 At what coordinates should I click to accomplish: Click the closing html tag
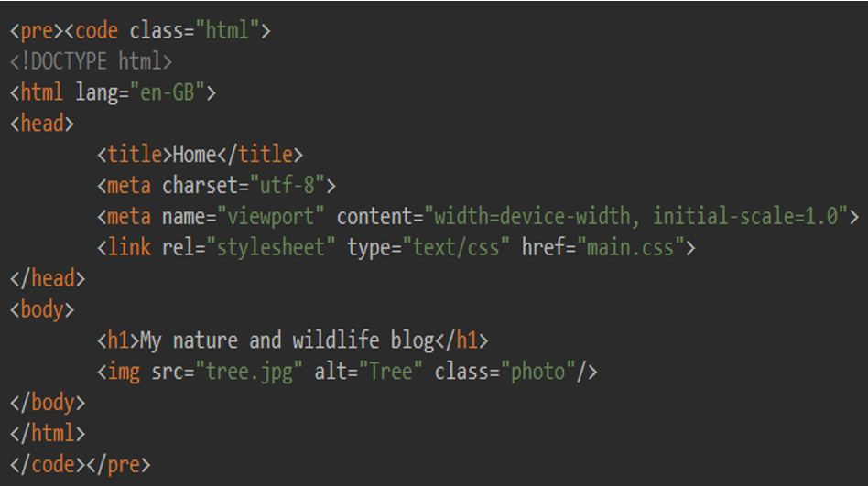(x=48, y=433)
